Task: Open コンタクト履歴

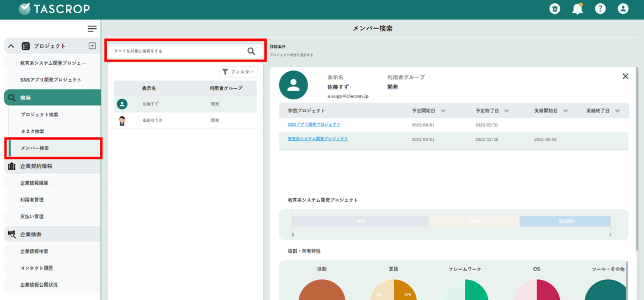Action: tap(53, 268)
